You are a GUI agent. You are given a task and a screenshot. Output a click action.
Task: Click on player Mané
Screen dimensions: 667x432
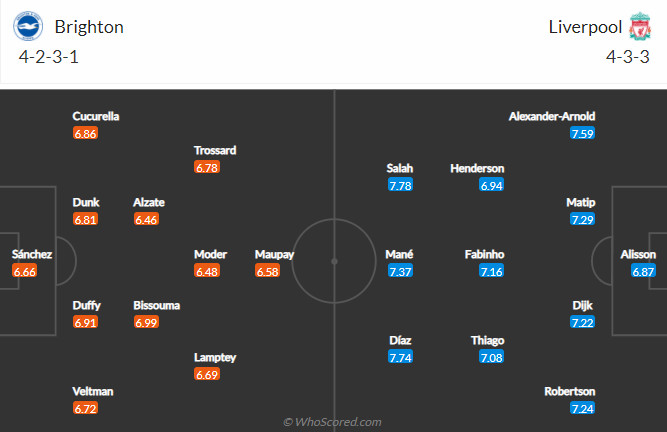pos(399,254)
